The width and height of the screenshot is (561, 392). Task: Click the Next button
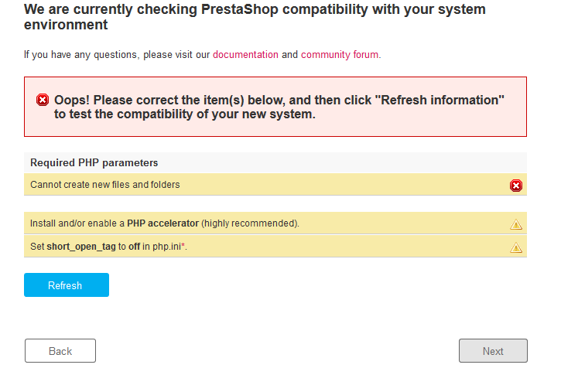coord(493,351)
